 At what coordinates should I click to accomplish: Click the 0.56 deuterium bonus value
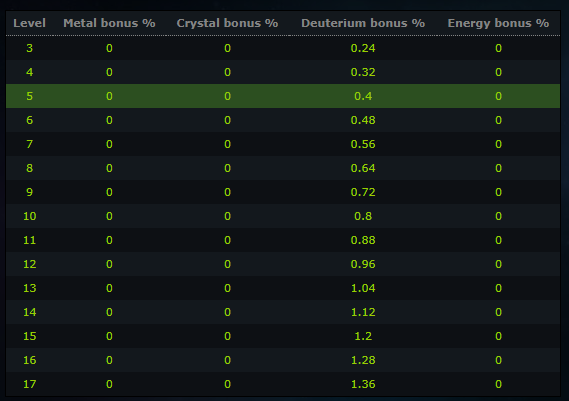click(x=363, y=144)
